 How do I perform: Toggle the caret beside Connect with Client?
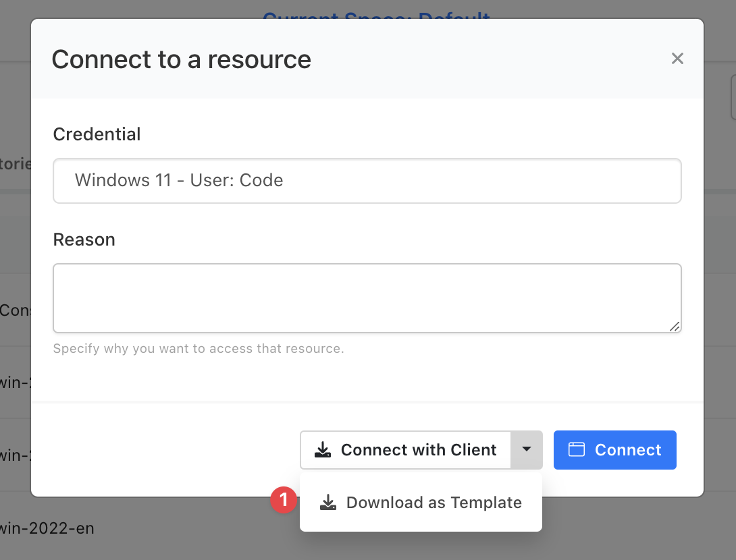(x=527, y=450)
